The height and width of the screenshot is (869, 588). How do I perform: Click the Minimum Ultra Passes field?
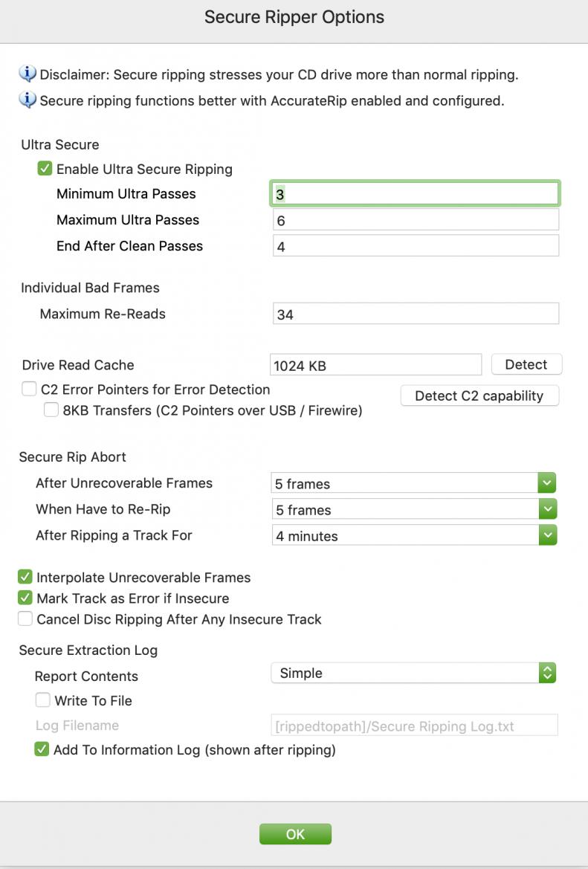[415, 194]
